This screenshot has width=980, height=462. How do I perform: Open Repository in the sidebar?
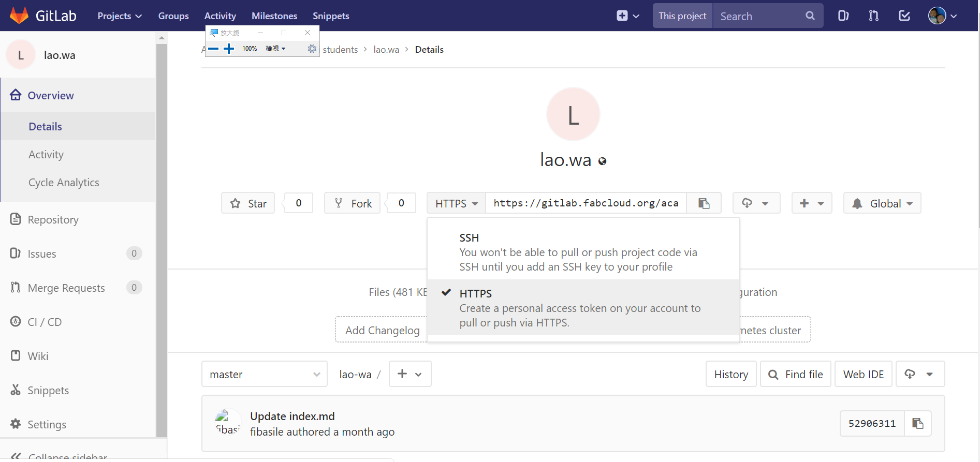pyautogui.click(x=53, y=220)
